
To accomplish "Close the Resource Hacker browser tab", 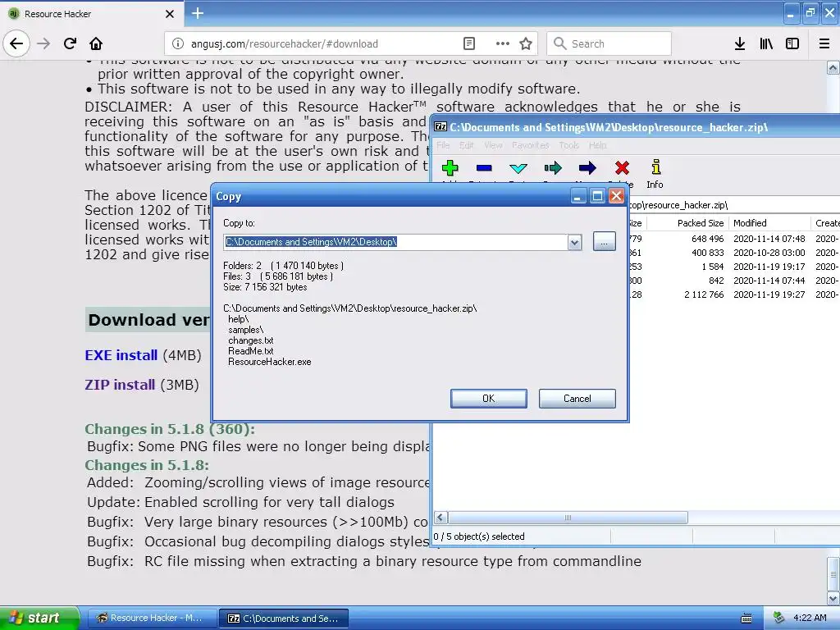I will click(x=170, y=13).
